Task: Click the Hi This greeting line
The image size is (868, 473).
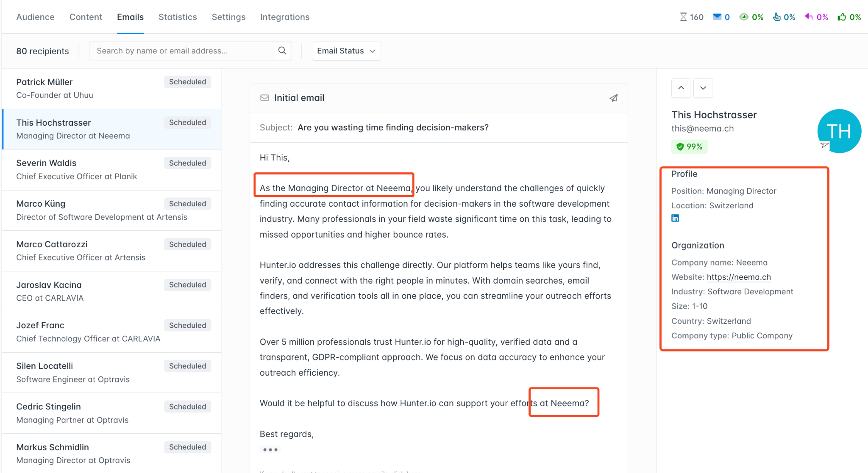Action: (275, 158)
